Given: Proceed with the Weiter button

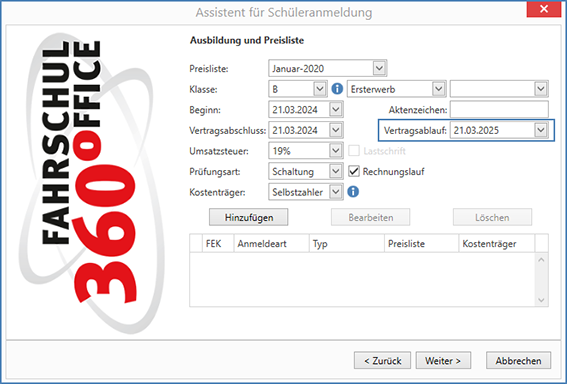Looking at the screenshot, I should click(x=443, y=360).
